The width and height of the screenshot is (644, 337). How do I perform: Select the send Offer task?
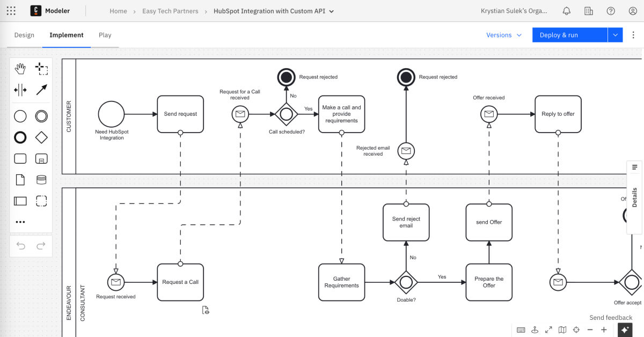(x=489, y=222)
